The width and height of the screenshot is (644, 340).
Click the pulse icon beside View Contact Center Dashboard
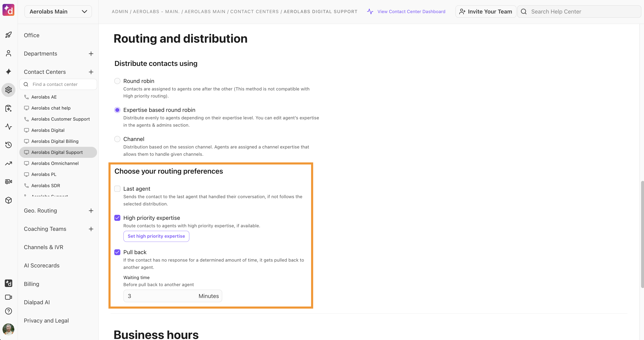click(370, 11)
